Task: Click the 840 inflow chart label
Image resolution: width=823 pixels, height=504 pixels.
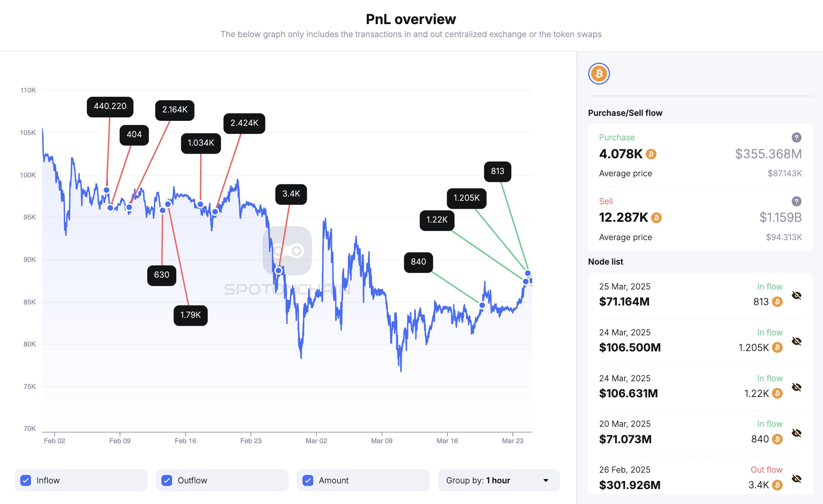Action: (x=418, y=262)
